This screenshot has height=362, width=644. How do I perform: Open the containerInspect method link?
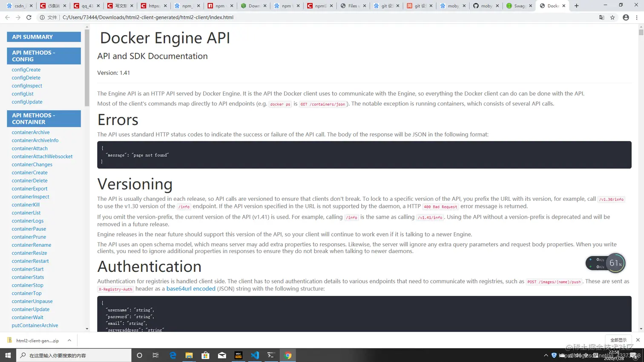click(x=30, y=197)
